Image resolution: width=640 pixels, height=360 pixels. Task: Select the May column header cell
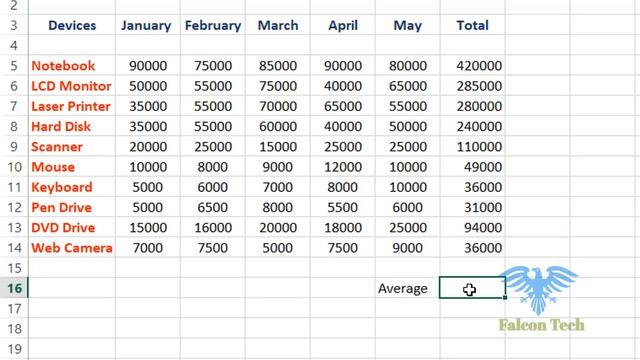pos(407,25)
